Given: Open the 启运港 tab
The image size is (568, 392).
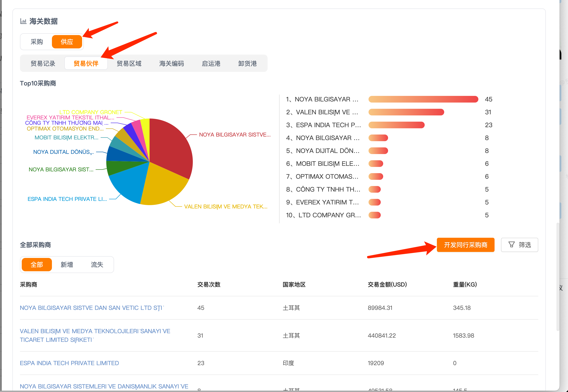Looking at the screenshot, I should [x=211, y=63].
